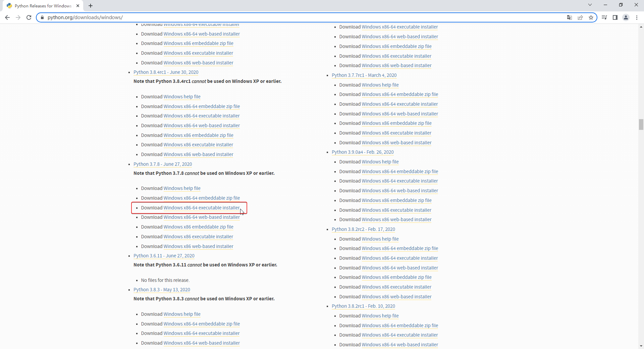Image resolution: width=644 pixels, height=349 pixels.
Task: Open the Python 3.8.3 - May 13, 2020 release
Action: 162,290
